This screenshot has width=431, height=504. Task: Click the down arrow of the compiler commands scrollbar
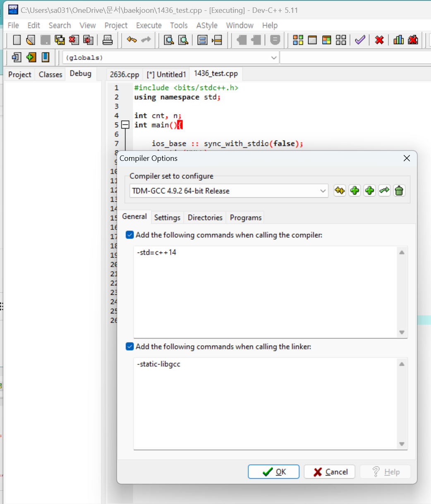402,332
